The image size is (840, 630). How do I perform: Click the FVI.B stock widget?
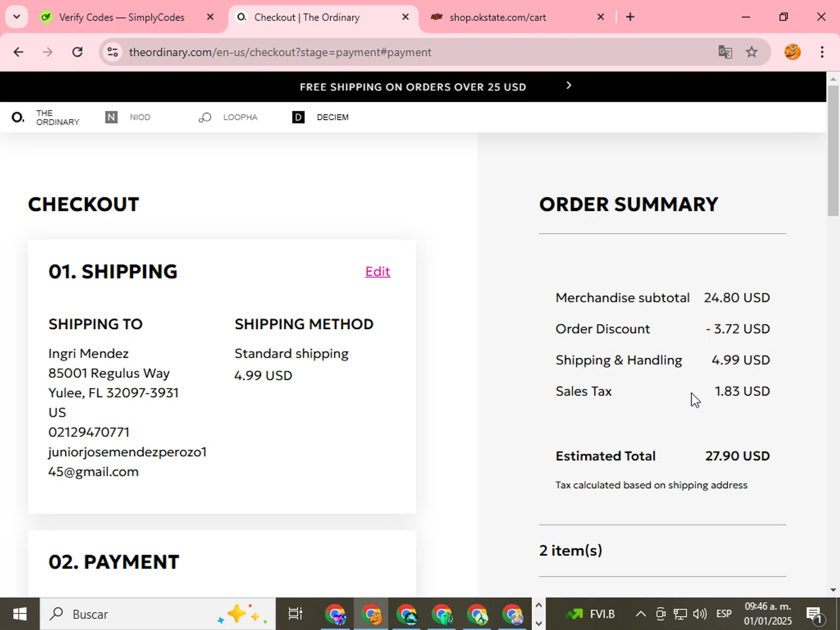pyautogui.click(x=590, y=614)
